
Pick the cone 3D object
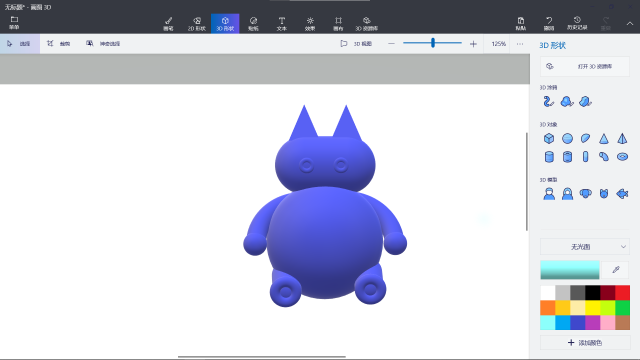coord(604,139)
